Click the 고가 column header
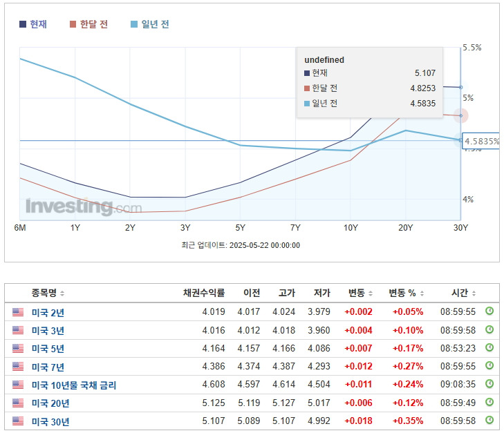This screenshot has width=504, height=433. tap(287, 293)
